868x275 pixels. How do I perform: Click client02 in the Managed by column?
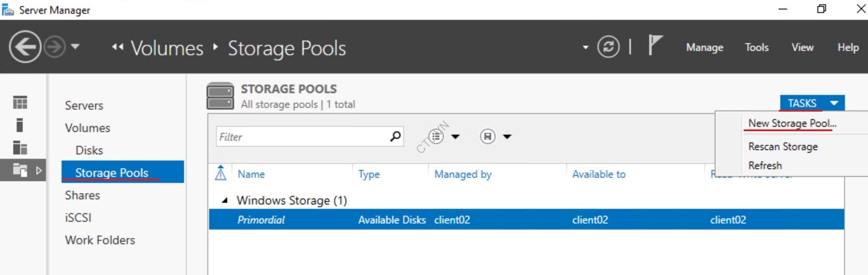coord(452,220)
